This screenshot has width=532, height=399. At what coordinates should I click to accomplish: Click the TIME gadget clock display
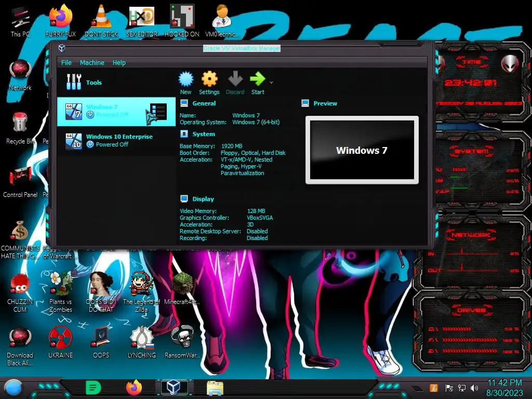470,83
